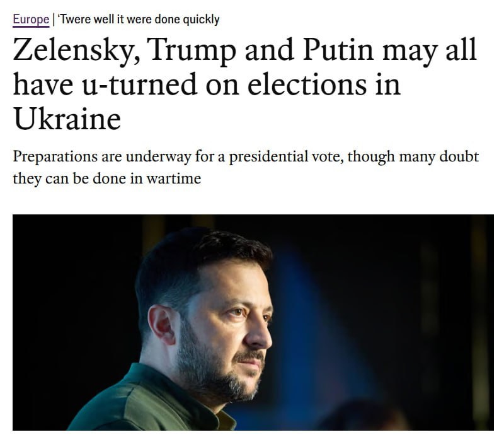Click the divider bar after the Europe link

click(53, 19)
